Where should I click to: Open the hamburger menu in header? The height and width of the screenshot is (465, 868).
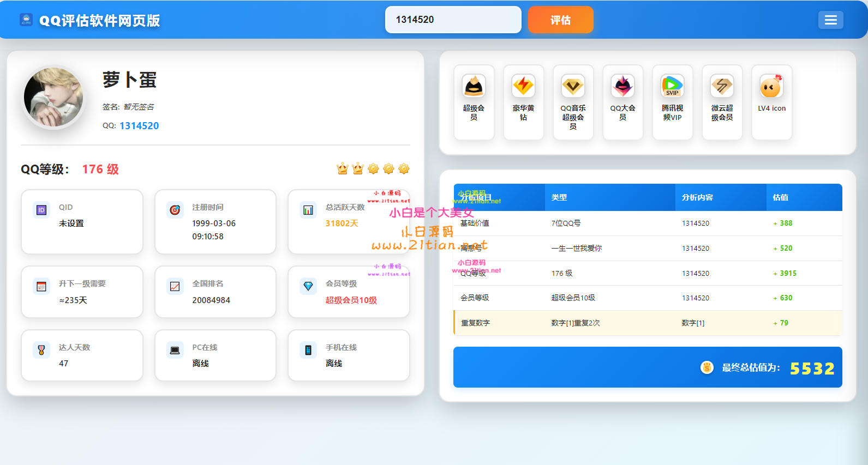830,20
